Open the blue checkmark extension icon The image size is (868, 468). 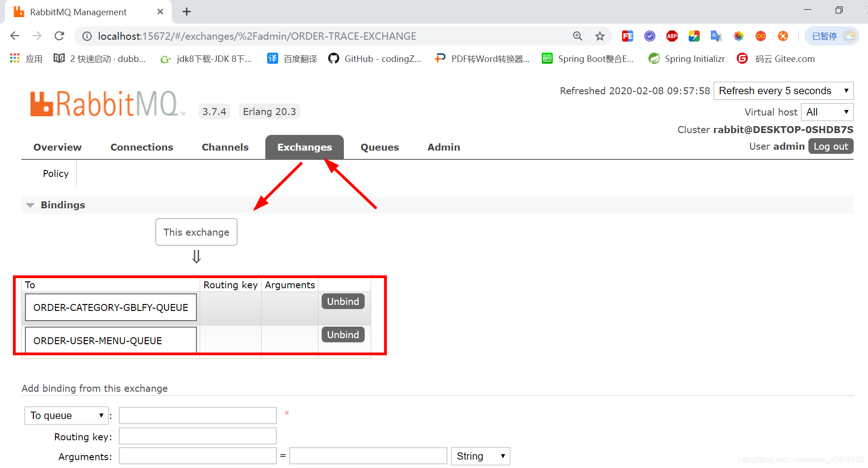pyautogui.click(x=649, y=36)
